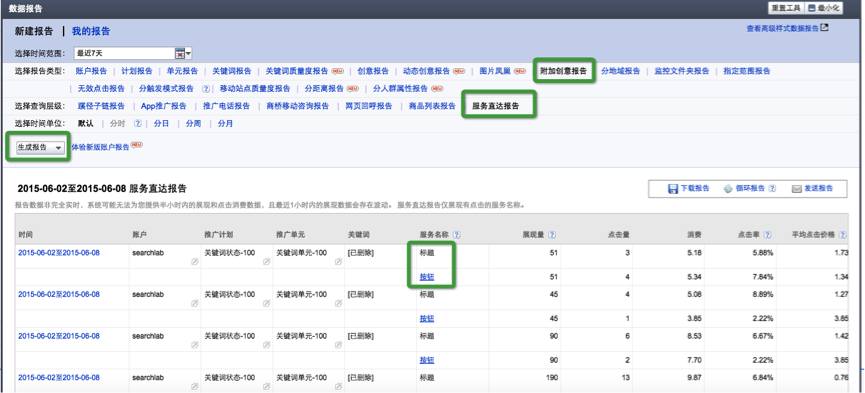Choose 服务直达报告 query level
This screenshot has width=865, height=393.
495,106
